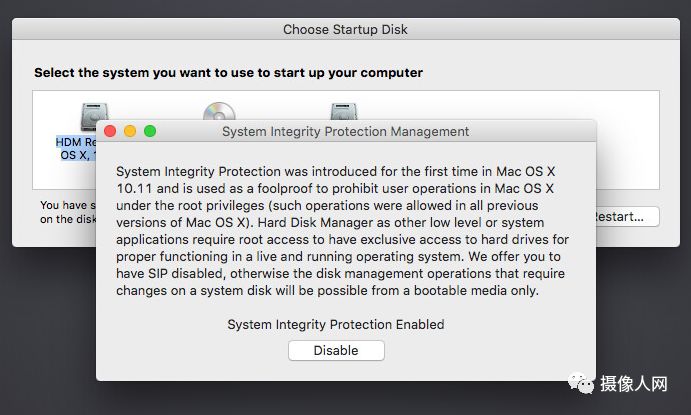Viewport: 691px width, 415px height.
Task: Click the Restart... button
Action: pyautogui.click(x=624, y=217)
